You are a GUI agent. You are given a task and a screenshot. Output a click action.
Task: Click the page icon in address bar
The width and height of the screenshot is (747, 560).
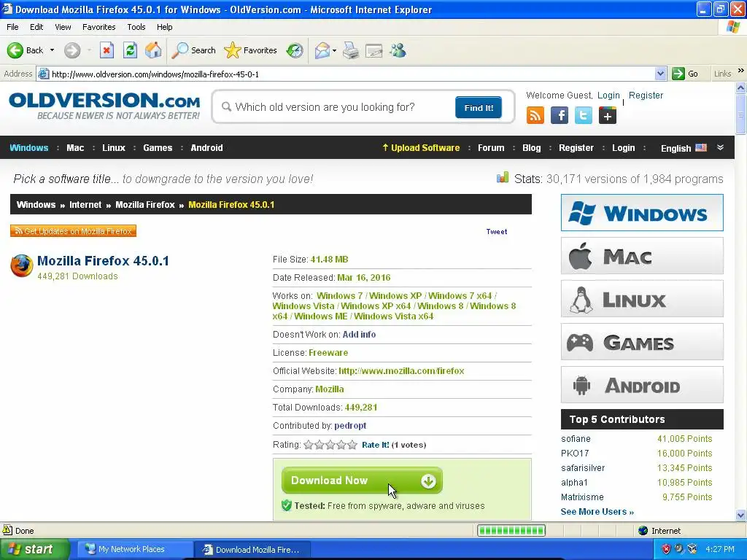pyautogui.click(x=43, y=74)
